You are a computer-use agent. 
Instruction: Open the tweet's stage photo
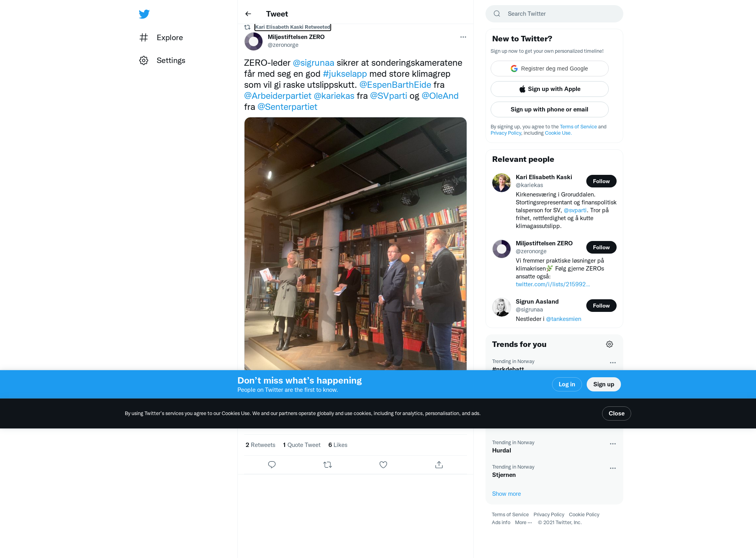click(x=356, y=243)
